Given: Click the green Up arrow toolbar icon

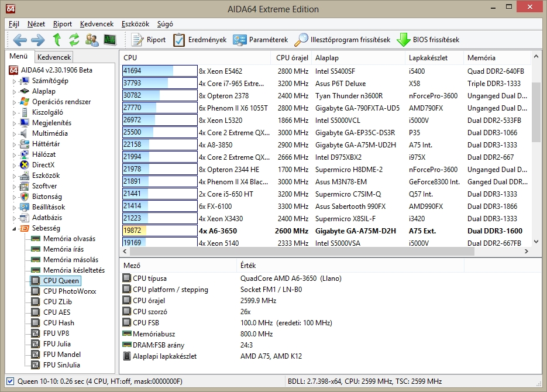Looking at the screenshot, I should click(57, 39).
